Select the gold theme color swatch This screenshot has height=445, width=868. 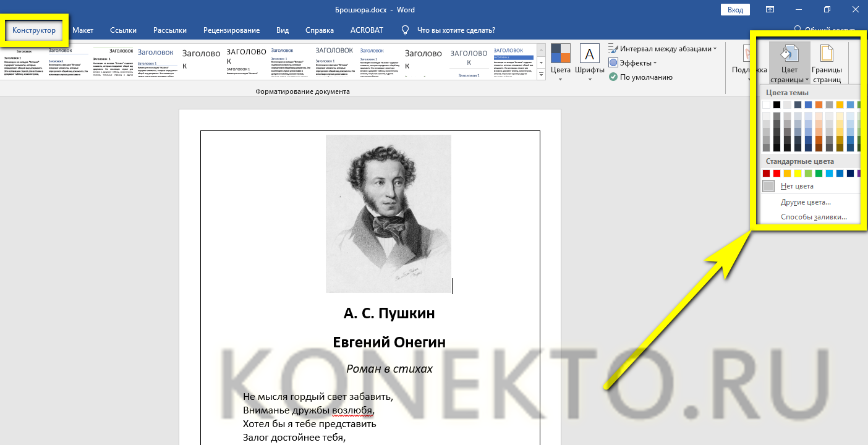840,104
